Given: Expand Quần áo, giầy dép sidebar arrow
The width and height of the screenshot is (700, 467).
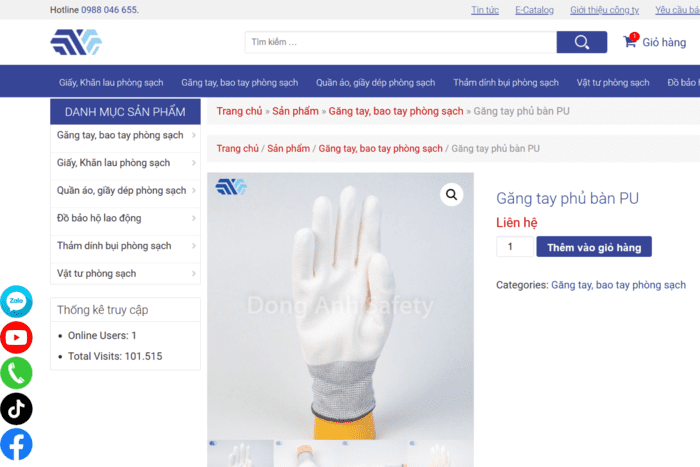Looking at the screenshot, I should 194,190.
